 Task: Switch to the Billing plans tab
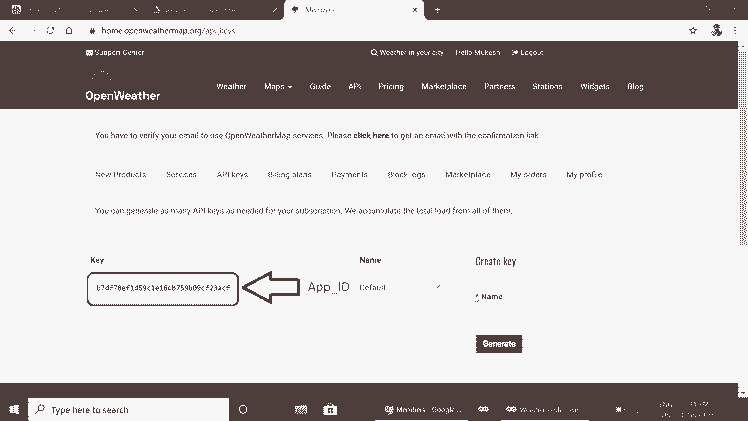point(290,175)
